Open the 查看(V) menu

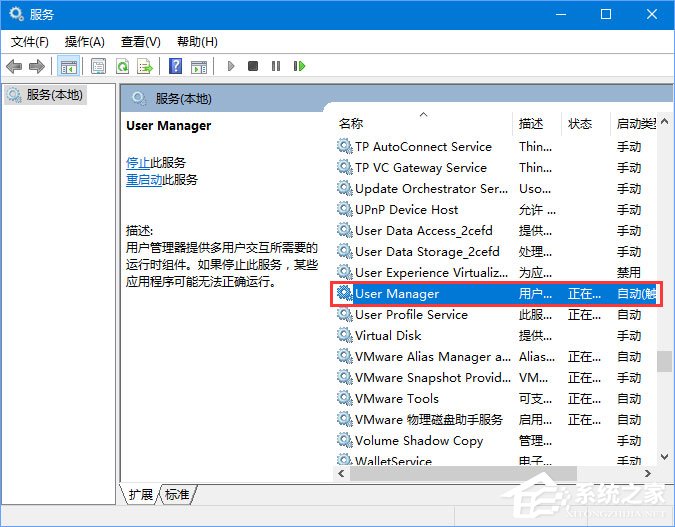tap(141, 42)
